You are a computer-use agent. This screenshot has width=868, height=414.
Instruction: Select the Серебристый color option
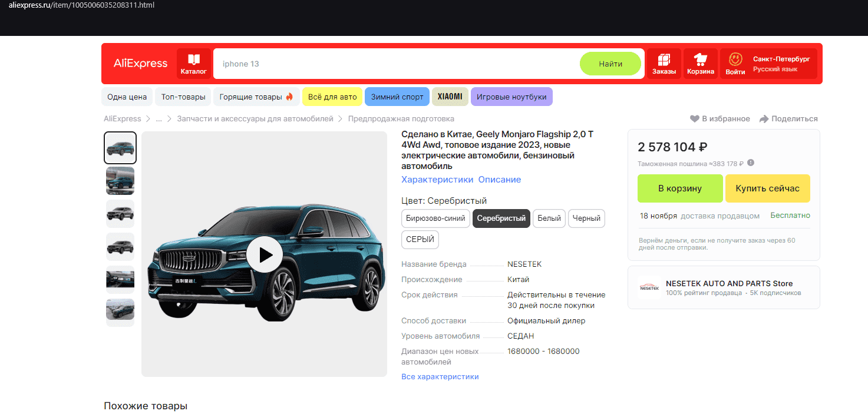click(x=501, y=218)
